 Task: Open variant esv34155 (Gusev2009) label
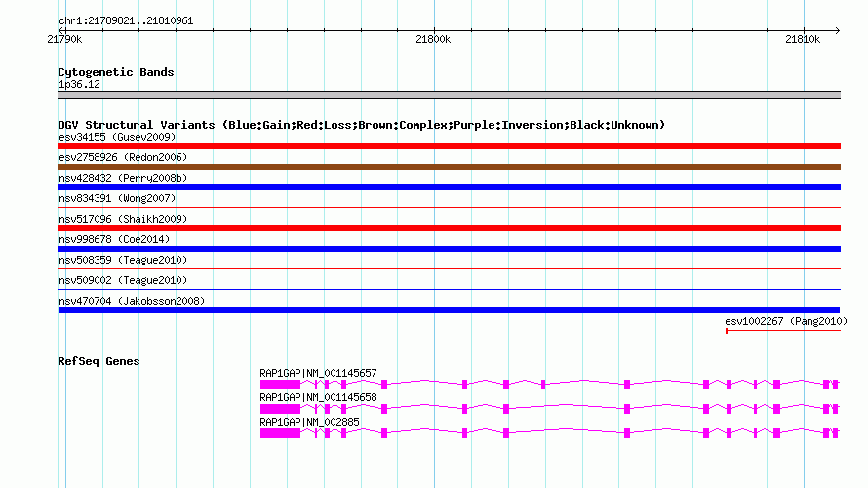point(117,137)
